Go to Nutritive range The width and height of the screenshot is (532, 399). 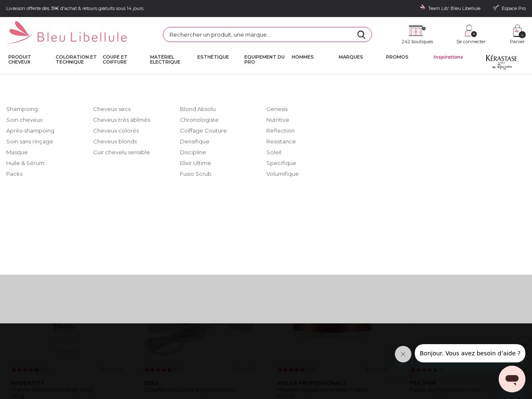[x=278, y=120]
